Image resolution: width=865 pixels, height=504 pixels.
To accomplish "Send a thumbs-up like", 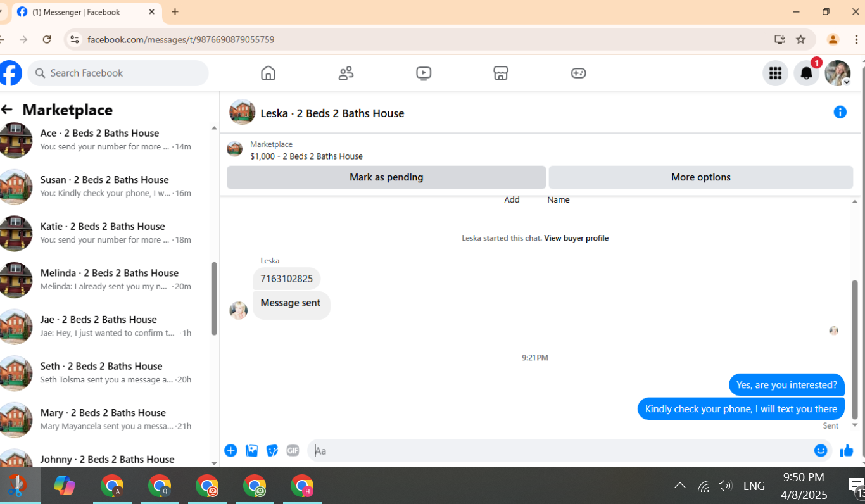I will 847,451.
